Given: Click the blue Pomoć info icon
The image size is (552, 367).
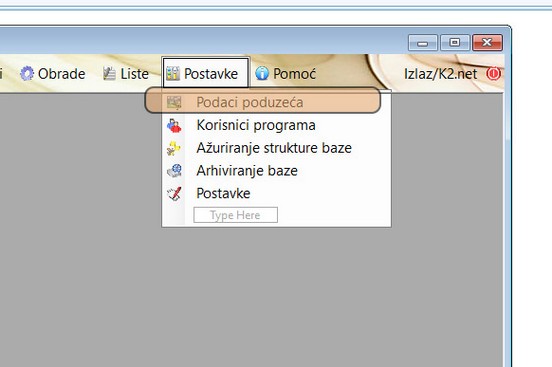Looking at the screenshot, I should pyautogui.click(x=262, y=74).
